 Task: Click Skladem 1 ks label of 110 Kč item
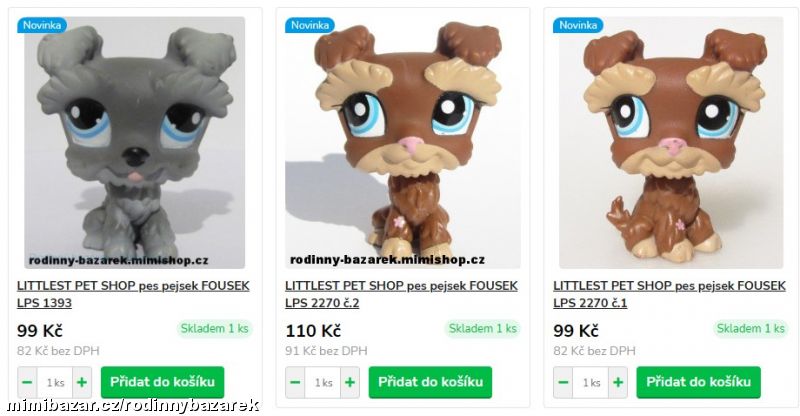pyautogui.click(x=482, y=329)
